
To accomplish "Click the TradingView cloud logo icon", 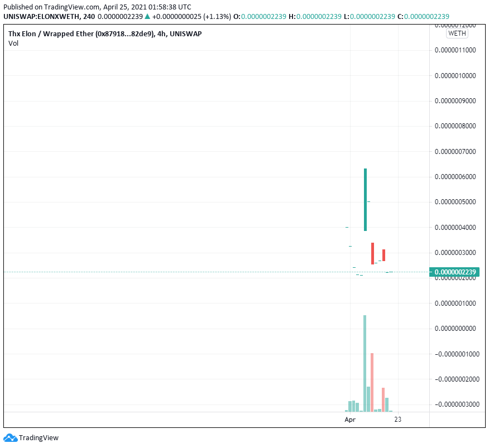I will coord(10,438).
